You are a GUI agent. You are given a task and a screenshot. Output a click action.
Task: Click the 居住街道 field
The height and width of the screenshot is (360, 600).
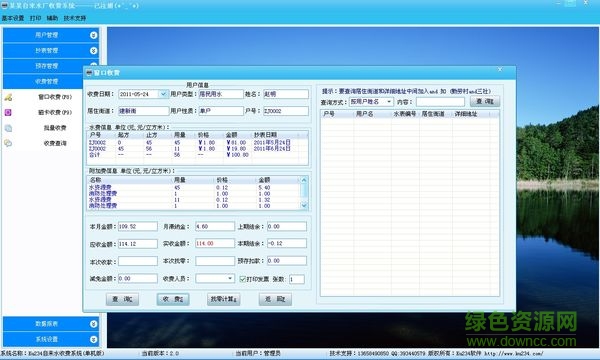[x=143, y=111]
